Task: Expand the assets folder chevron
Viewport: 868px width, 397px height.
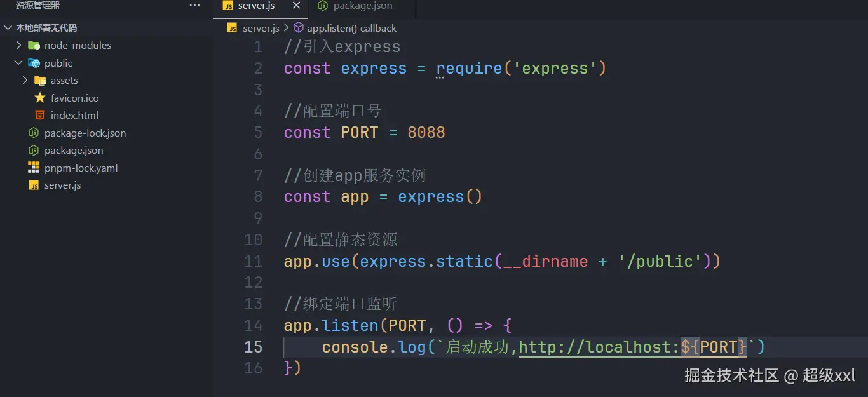Action: [x=25, y=80]
